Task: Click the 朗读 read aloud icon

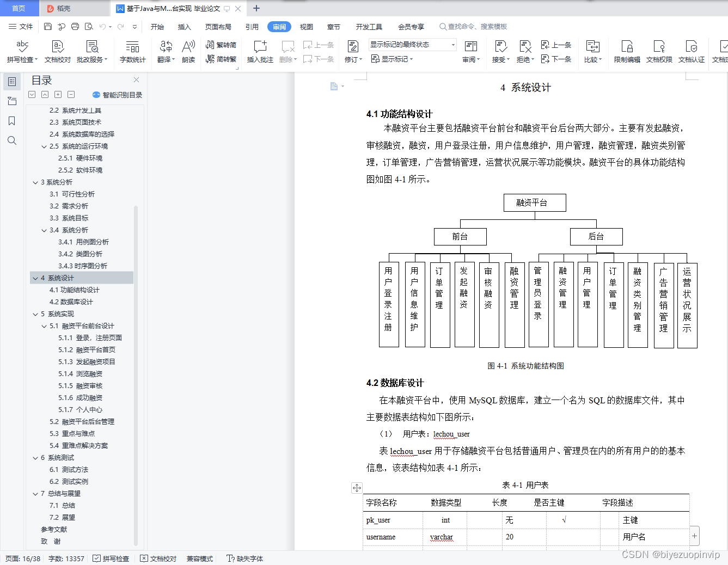Action: coord(188,52)
